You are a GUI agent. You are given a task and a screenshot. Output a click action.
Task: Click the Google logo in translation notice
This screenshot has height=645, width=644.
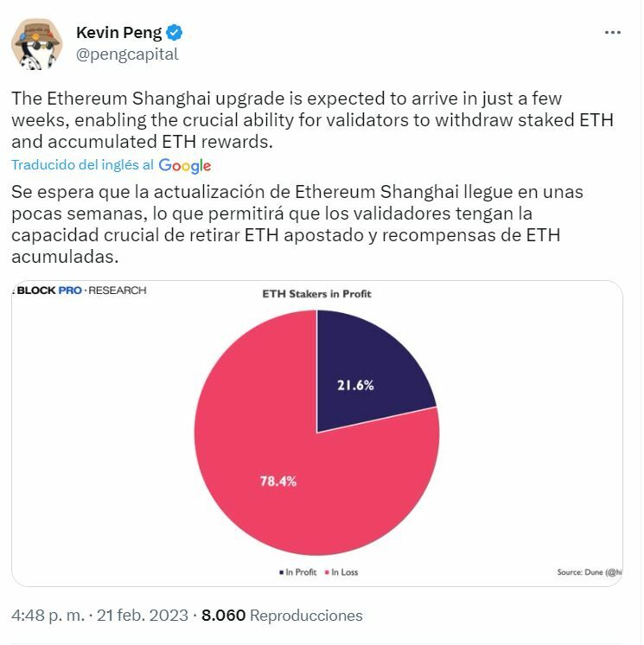pos(184,165)
